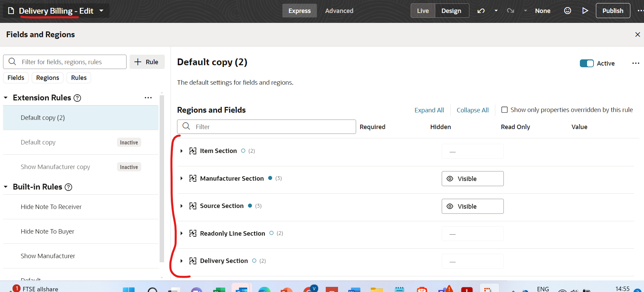Select the inactive Default copy rule
This screenshot has height=292, width=644.
click(x=81, y=142)
